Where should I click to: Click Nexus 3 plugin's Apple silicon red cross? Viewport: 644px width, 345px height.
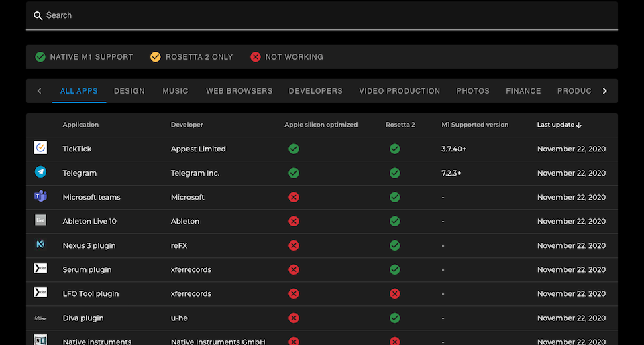tap(294, 246)
